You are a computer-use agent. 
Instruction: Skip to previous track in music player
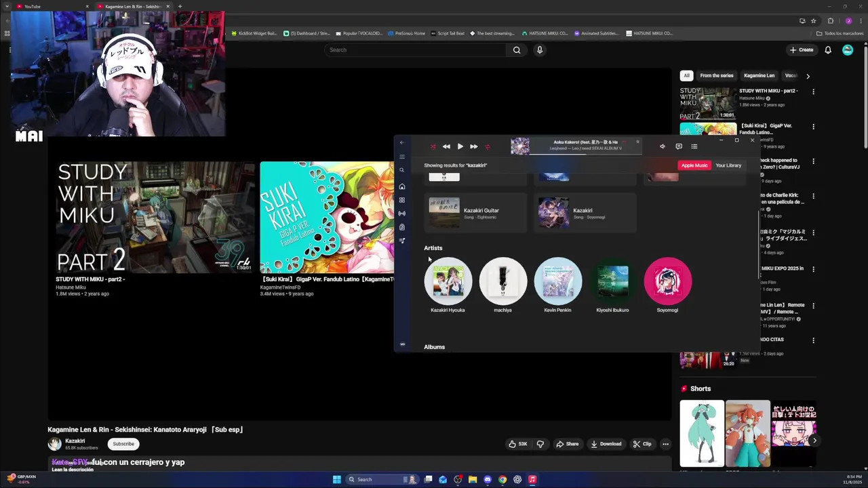(446, 146)
